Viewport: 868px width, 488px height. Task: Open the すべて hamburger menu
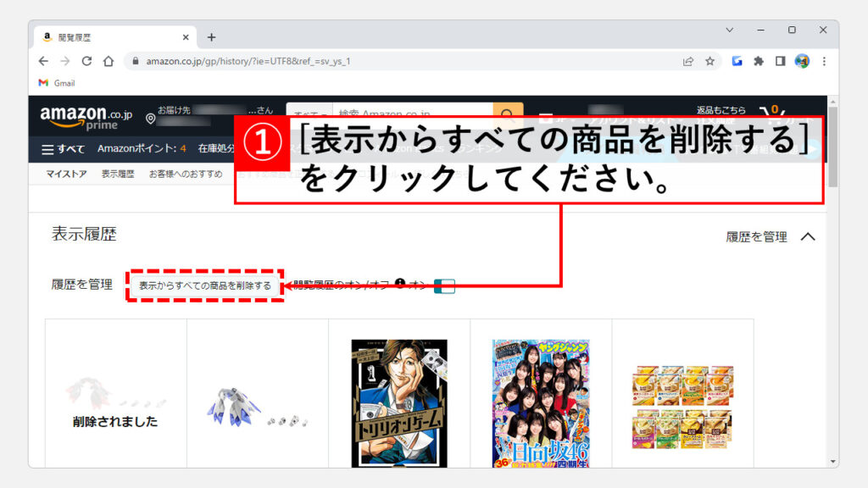tap(64, 149)
